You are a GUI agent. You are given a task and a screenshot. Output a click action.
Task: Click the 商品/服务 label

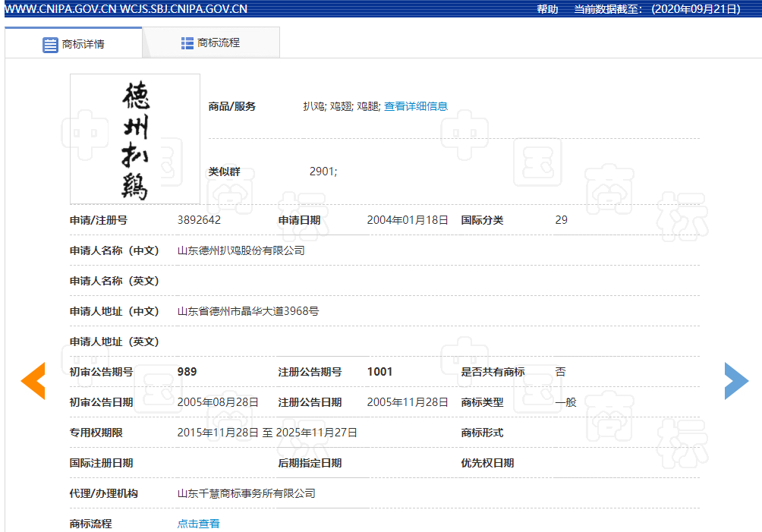coord(231,106)
